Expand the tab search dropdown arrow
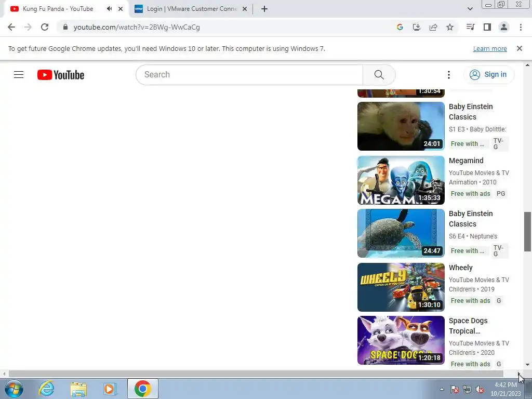 click(x=470, y=9)
